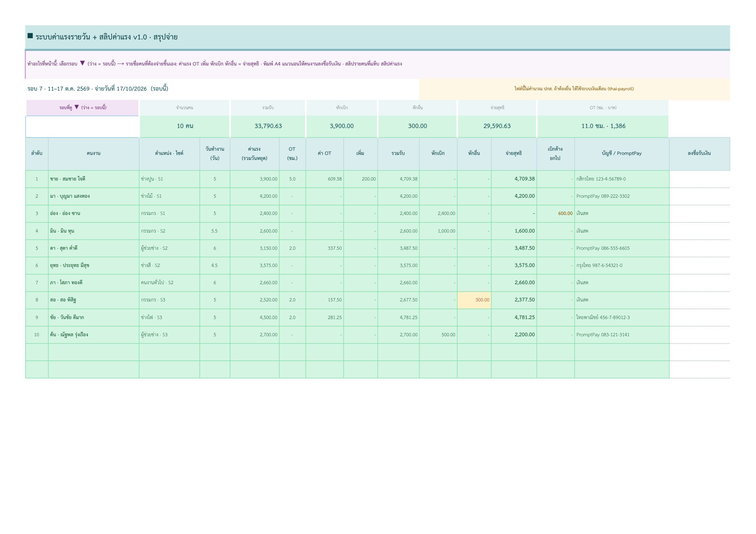Select worker name ชัย · วันชัย ดีมาก
The height and width of the screenshot is (534, 756).
(x=94, y=317)
